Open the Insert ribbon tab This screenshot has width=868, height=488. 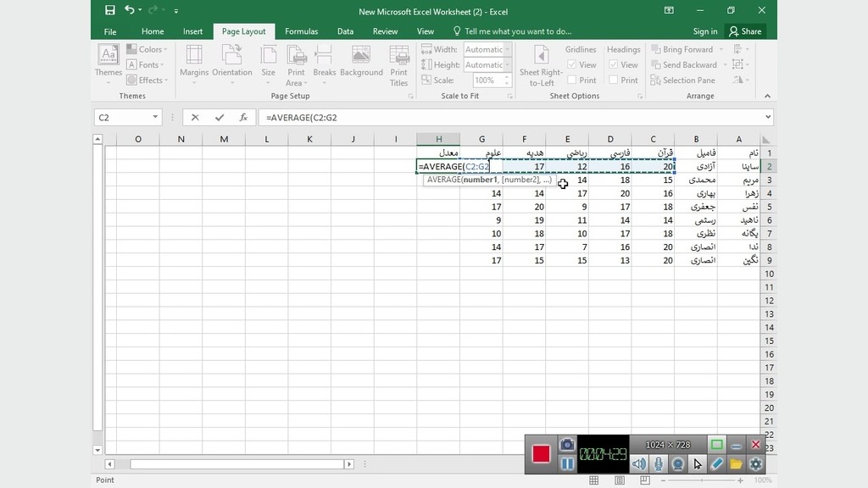point(192,31)
